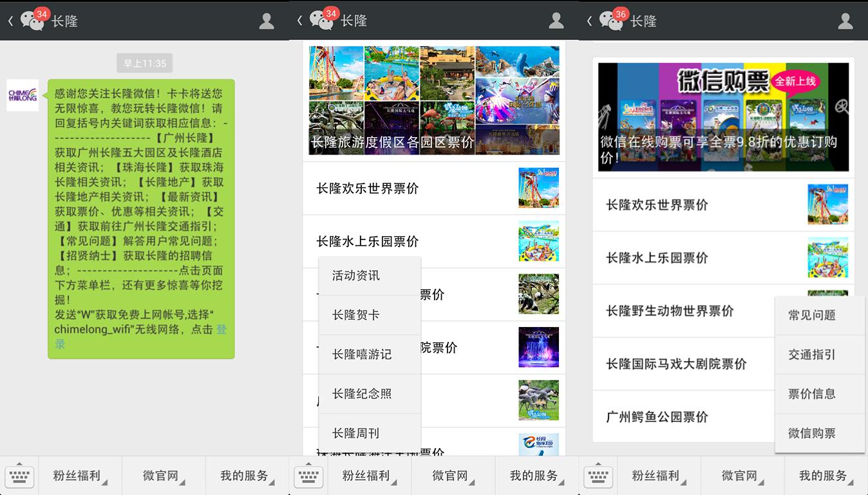
Task: Open 票价信息 from the 我的服务 popup
Action: (820, 394)
